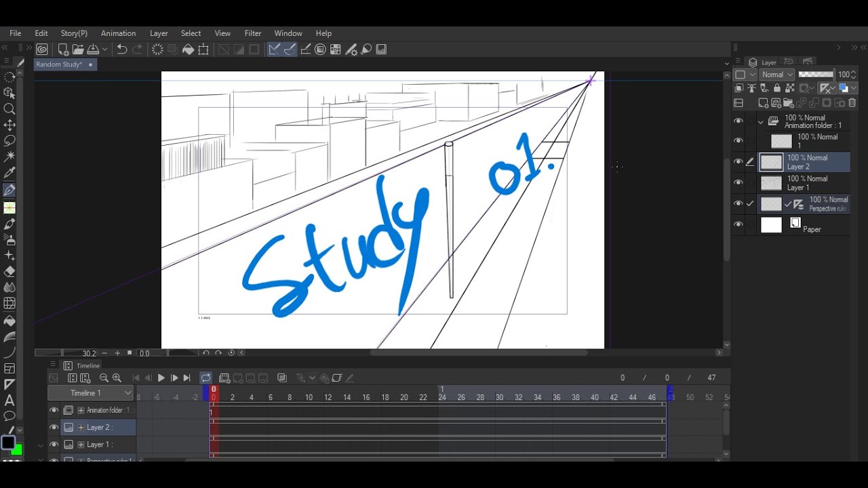Viewport: 868px width, 488px height.
Task: Select the Zoom magnifier tool in toolbox
Action: coord(9,109)
